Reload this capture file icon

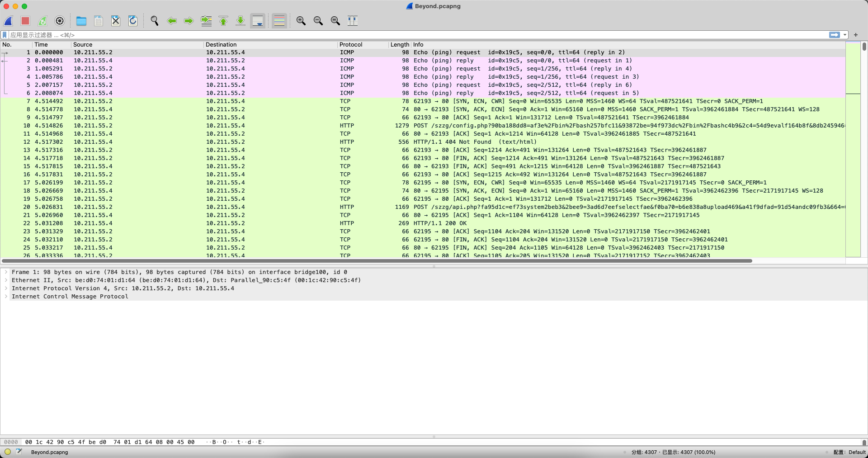pos(133,21)
